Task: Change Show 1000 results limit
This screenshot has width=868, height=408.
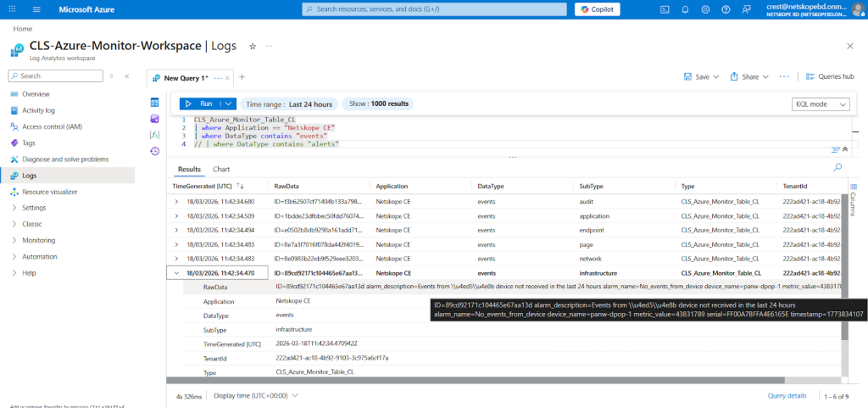Action: 377,104
